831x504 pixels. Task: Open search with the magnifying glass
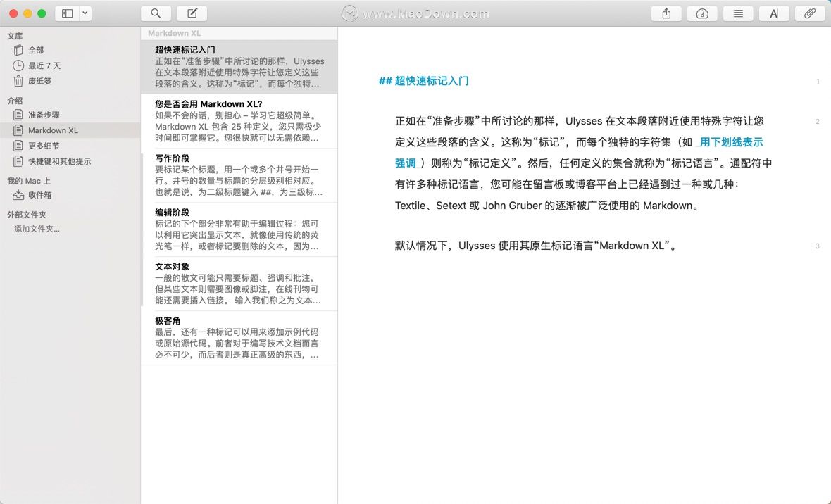[x=156, y=13]
